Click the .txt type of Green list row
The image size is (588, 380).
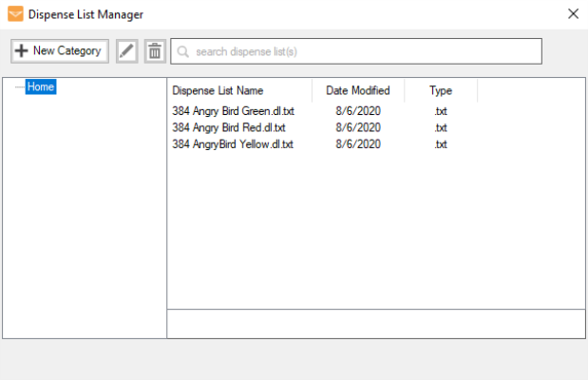point(441,111)
